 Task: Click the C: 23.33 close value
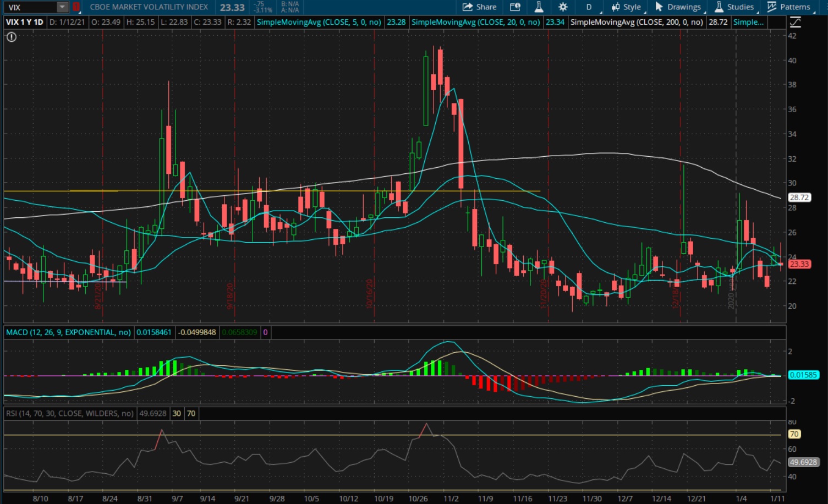(x=208, y=22)
